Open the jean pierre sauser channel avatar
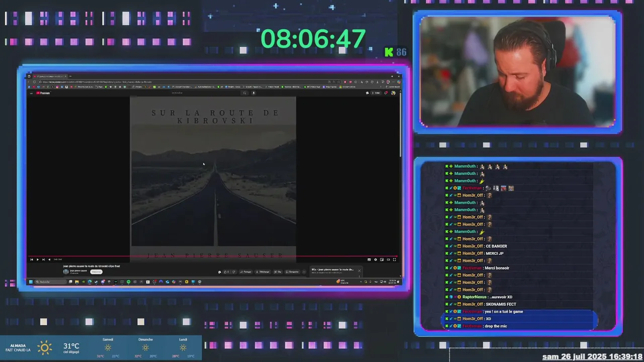Image resolution: width=644 pixels, height=362 pixels. pyautogui.click(x=66, y=272)
